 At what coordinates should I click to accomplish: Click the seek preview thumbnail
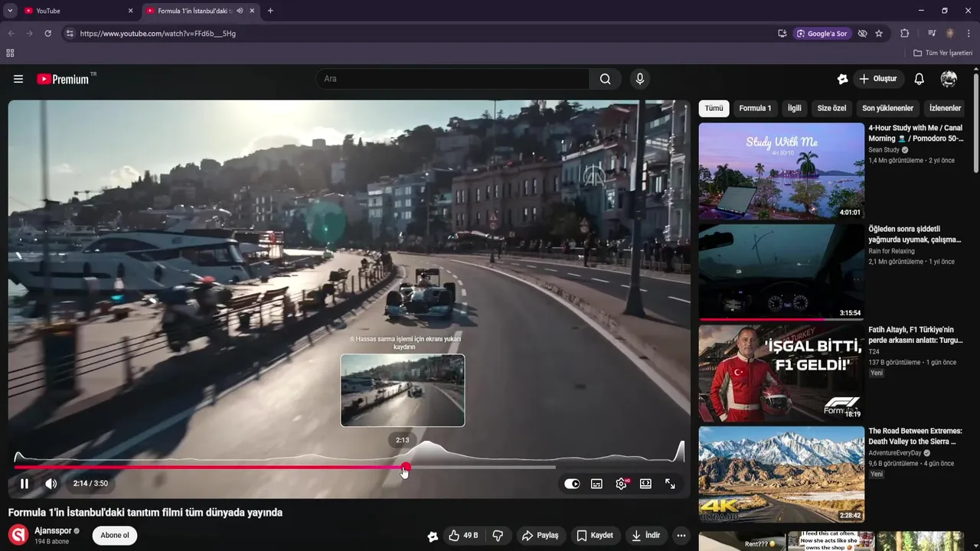[x=403, y=390]
